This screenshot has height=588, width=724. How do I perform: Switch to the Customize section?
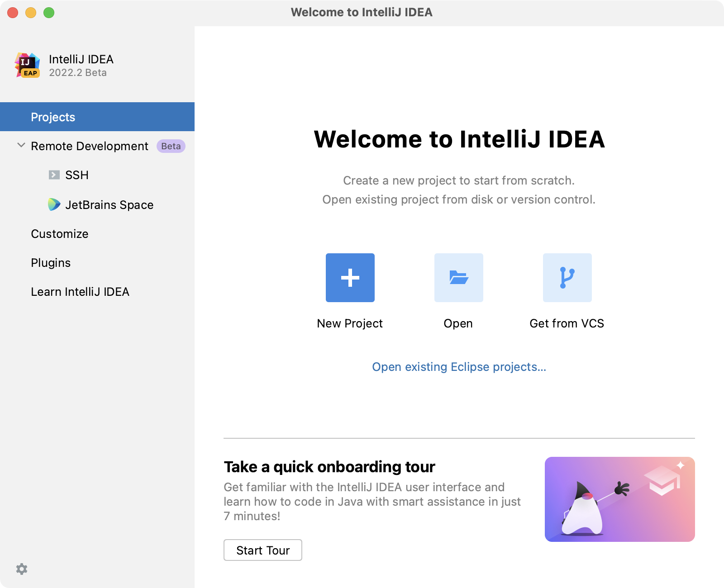pyautogui.click(x=59, y=234)
